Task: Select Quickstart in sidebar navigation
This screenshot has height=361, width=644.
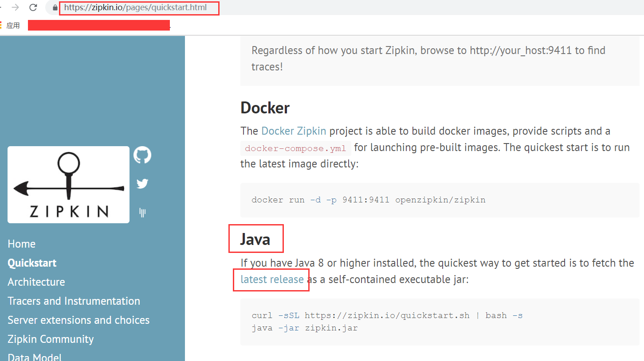Action: [x=32, y=263]
